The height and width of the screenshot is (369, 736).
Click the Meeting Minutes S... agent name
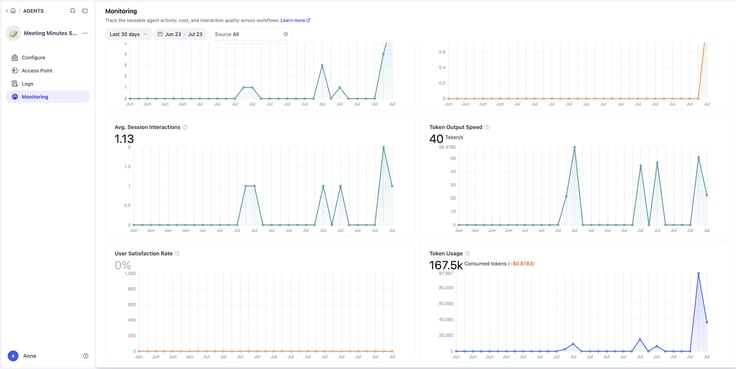tap(50, 33)
